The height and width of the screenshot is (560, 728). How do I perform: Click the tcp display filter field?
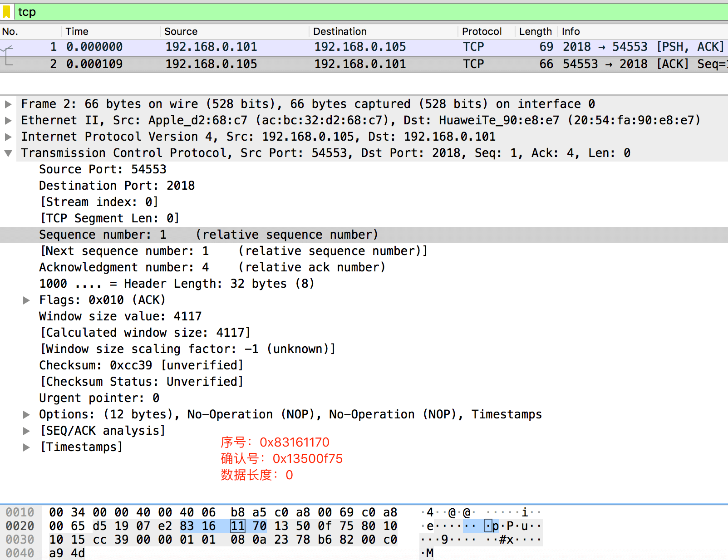[x=363, y=12]
